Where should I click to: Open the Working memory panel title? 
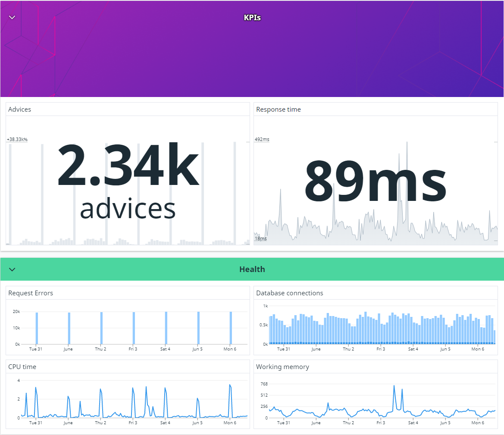click(x=282, y=367)
